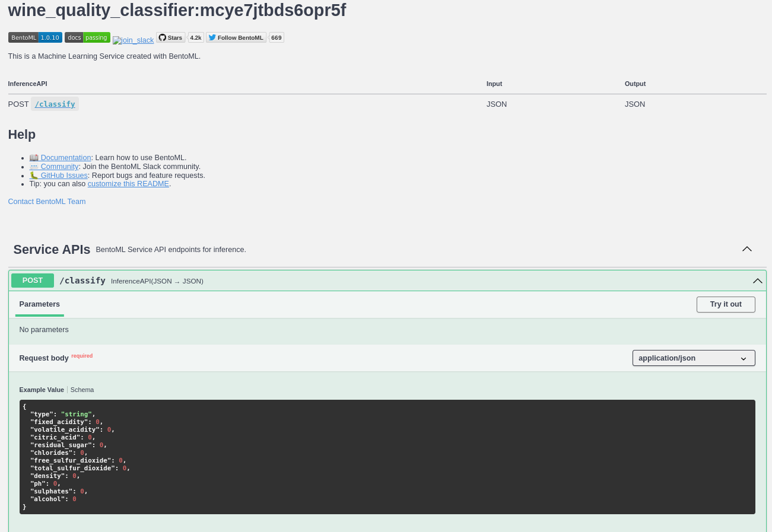The image size is (772, 532).
Task: Collapse the POST /classify operation chevron
Action: coord(758,281)
